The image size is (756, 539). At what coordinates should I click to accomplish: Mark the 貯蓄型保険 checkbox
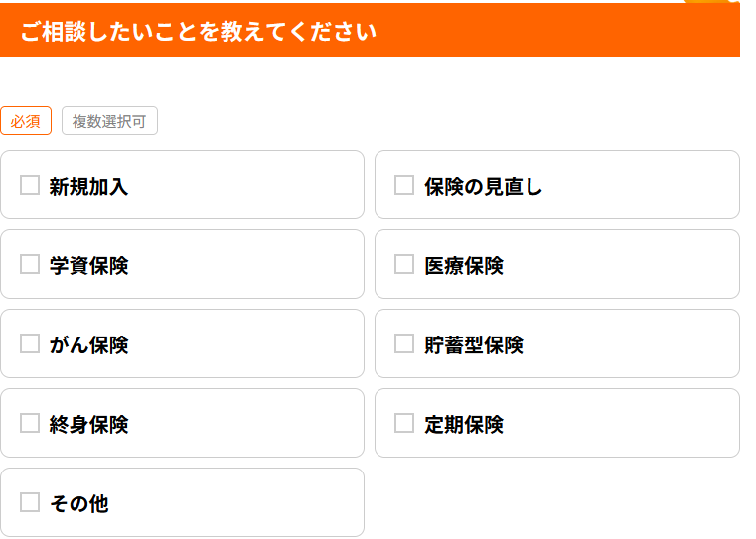point(404,343)
